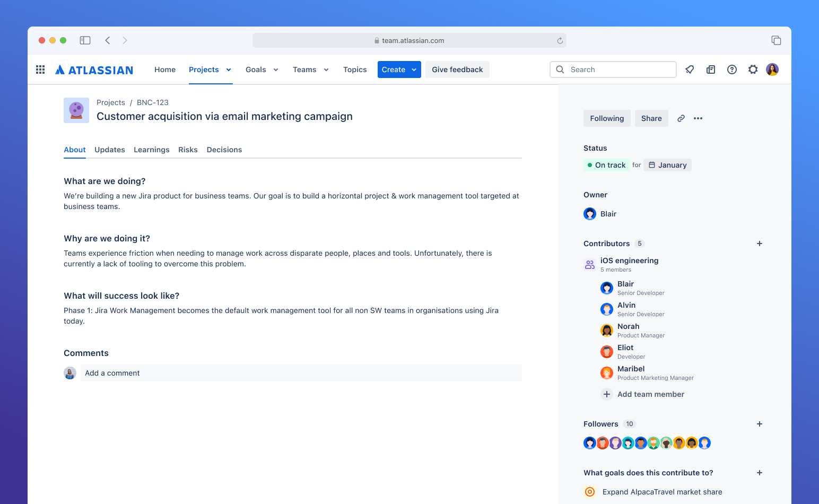Click the iOS engineering team icon
The width and height of the screenshot is (819, 504).
(x=590, y=265)
